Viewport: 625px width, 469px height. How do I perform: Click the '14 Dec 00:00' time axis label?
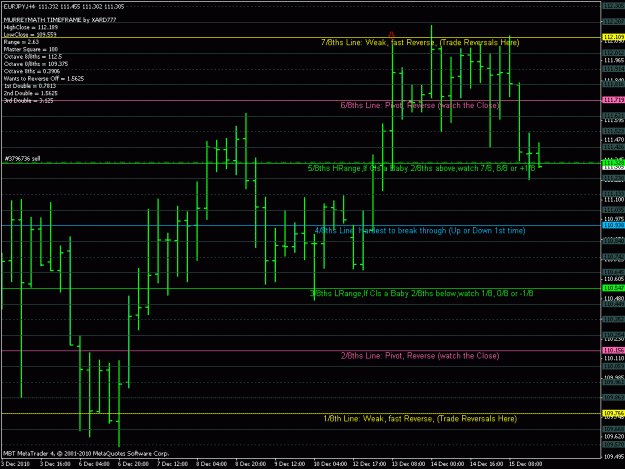[x=448, y=464]
